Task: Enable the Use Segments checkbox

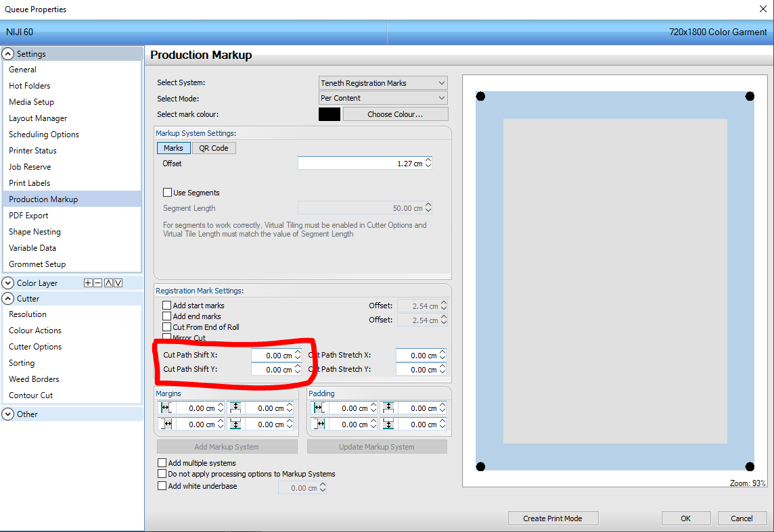Action: (x=167, y=193)
